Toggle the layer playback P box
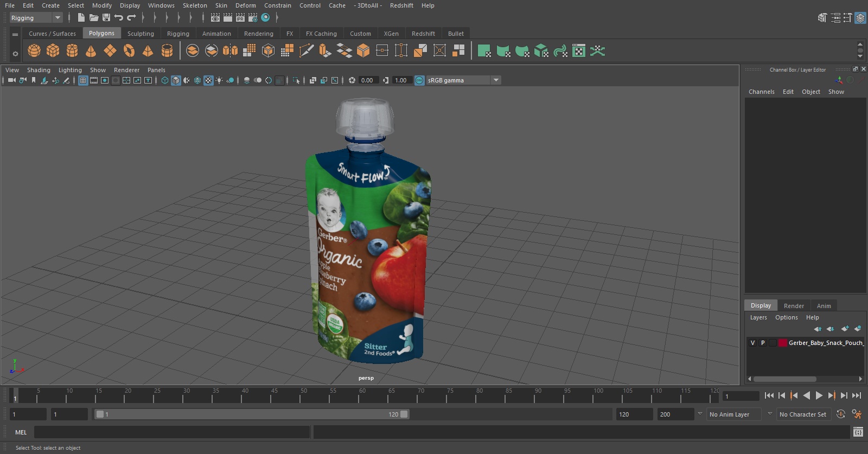The width and height of the screenshot is (868, 454). pos(763,343)
